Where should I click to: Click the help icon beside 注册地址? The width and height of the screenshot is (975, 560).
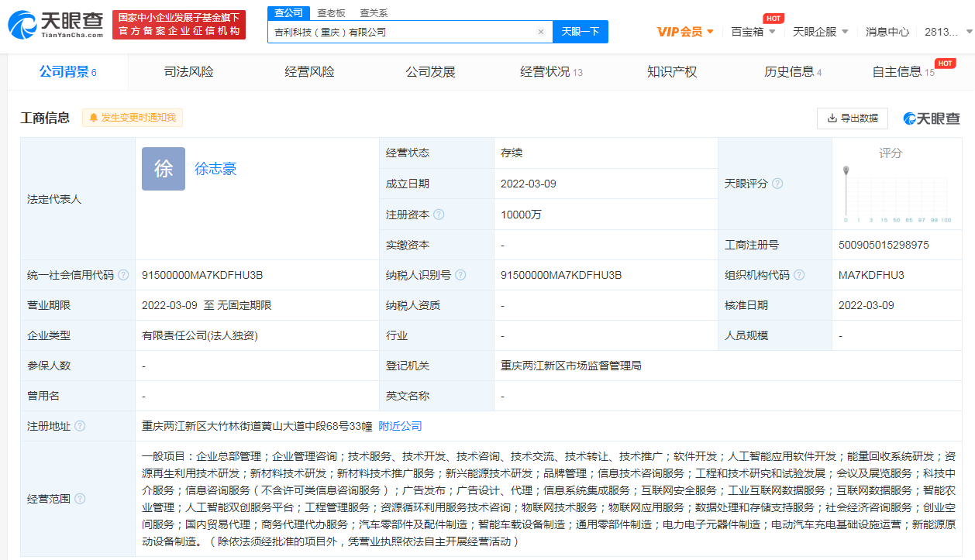(x=80, y=426)
